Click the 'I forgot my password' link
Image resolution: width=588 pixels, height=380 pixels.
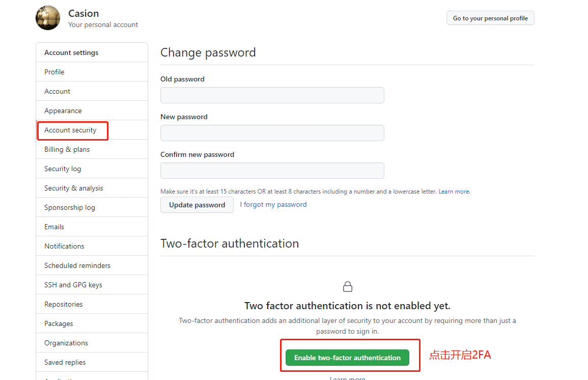273,205
